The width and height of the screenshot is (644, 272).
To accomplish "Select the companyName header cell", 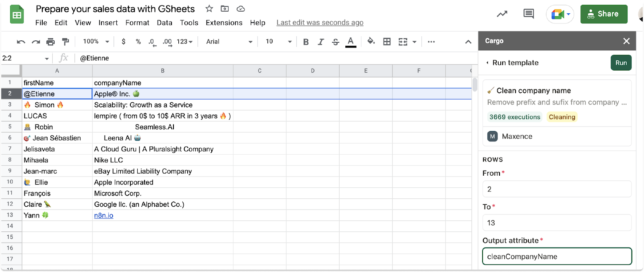I will click(x=163, y=83).
